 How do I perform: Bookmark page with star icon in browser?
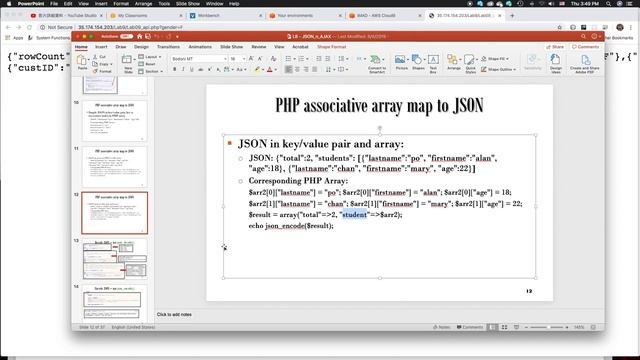[x=560, y=27]
